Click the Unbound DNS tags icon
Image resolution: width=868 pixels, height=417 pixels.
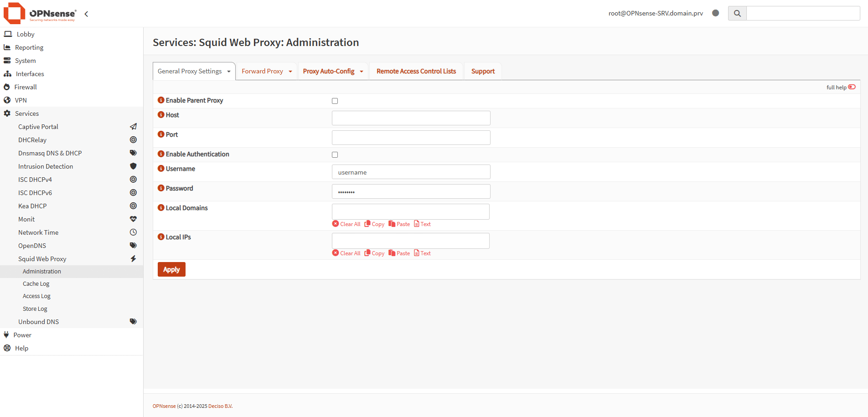133,322
